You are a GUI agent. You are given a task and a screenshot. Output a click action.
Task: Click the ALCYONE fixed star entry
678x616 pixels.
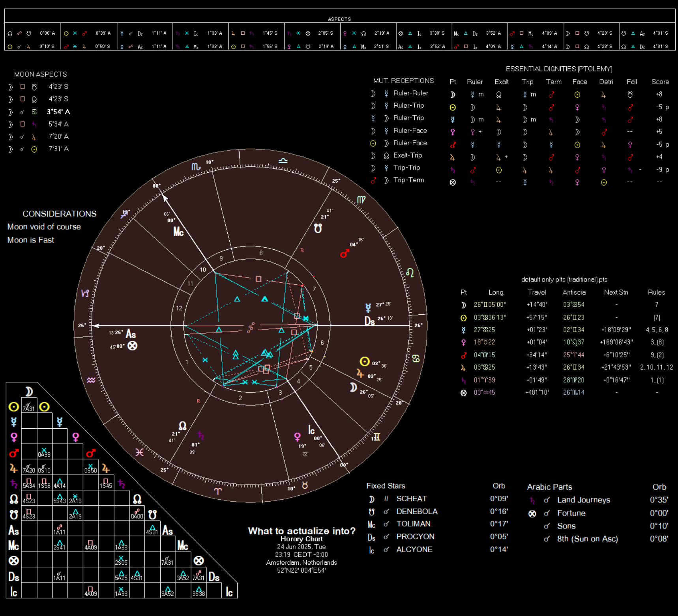[x=414, y=549]
